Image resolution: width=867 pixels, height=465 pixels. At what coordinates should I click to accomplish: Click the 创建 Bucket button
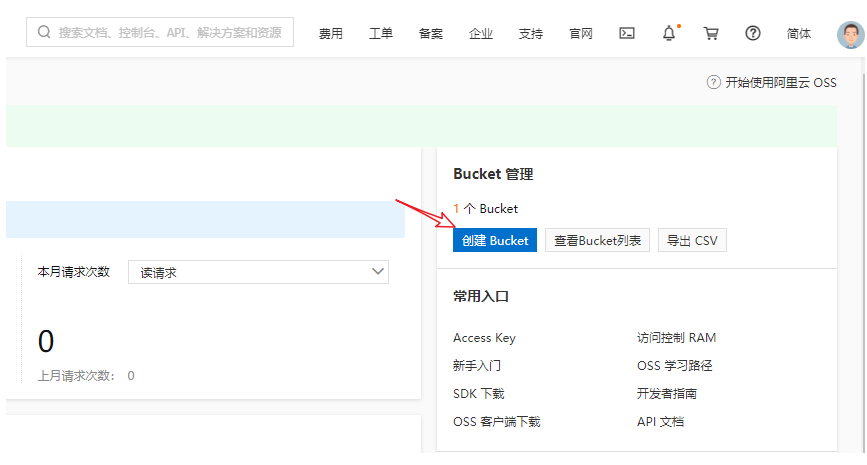pyautogui.click(x=495, y=241)
